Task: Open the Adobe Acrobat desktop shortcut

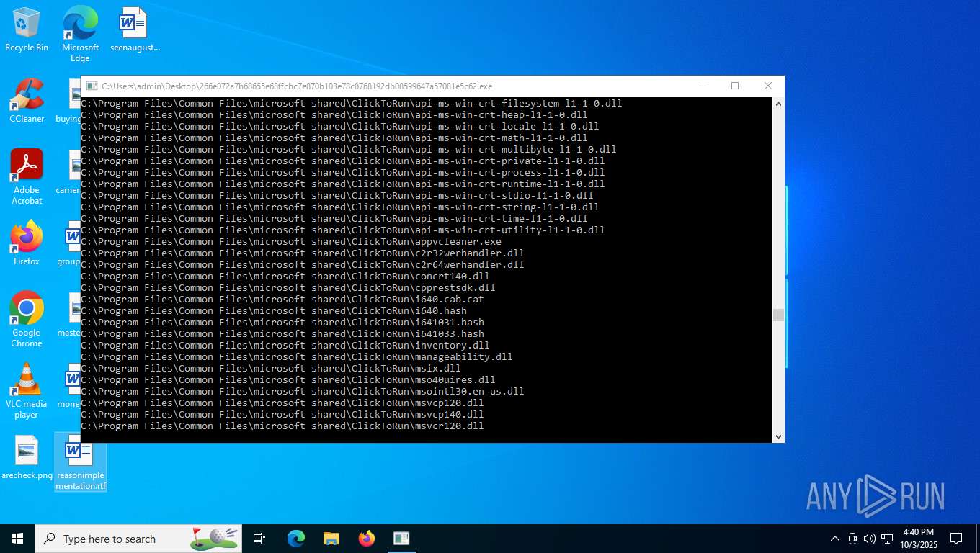Action: pyautogui.click(x=27, y=177)
